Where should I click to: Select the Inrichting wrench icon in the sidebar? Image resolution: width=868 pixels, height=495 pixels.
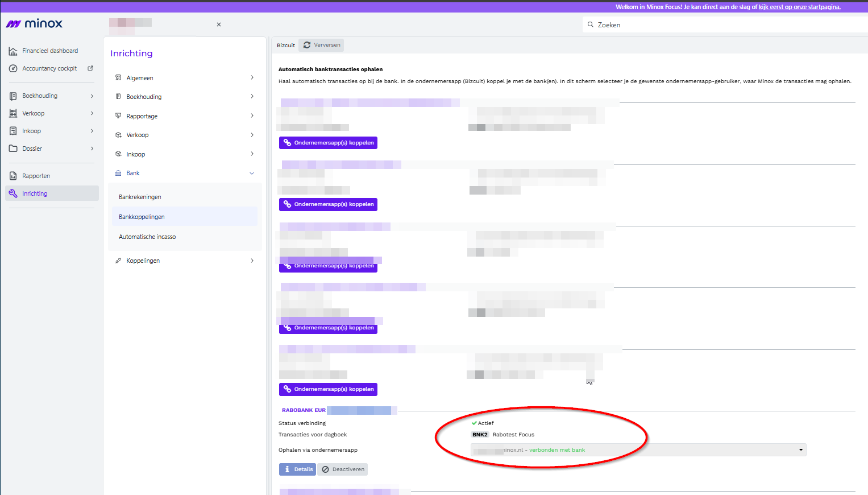point(13,193)
